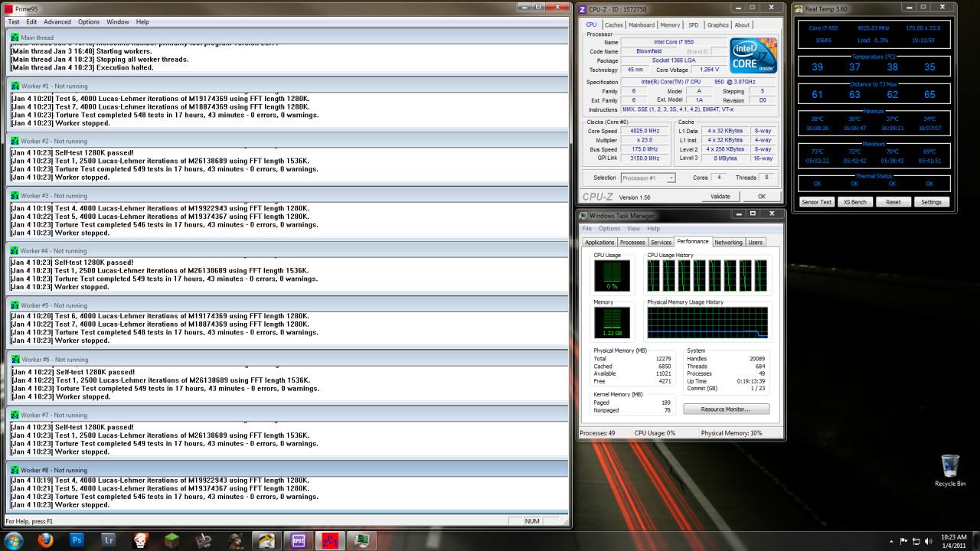The image size is (980, 551).
Task: Open the Advanced menu in Prime95
Action: (57, 21)
